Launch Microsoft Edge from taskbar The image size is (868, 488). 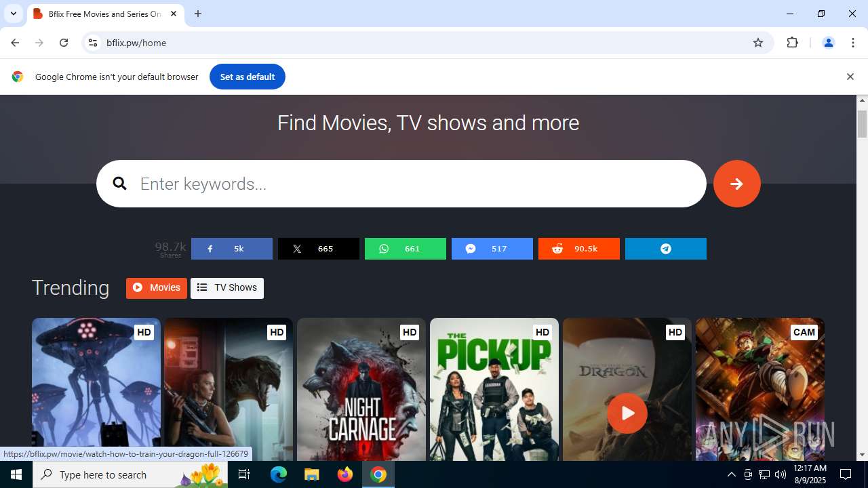[279, 474]
